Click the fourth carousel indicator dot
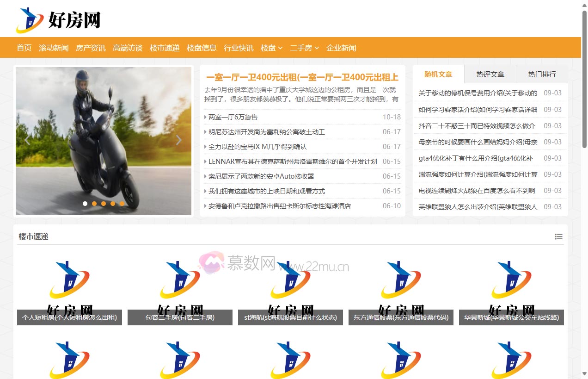The image size is (588, 379). (113, 203)
